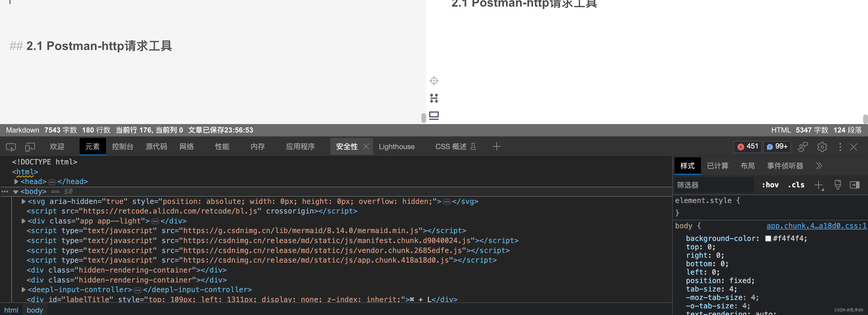
Task: Click the position: fixed declaration
Action: click(x=720, y=281)
